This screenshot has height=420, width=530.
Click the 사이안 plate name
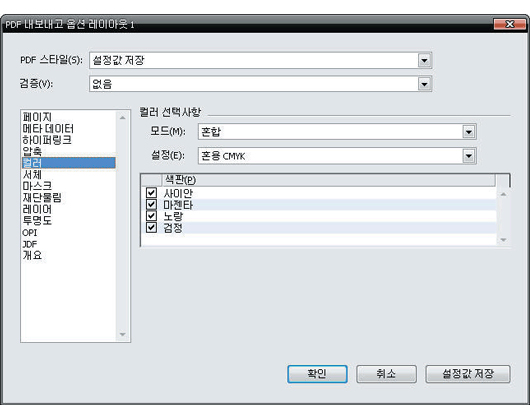[178, 193]
